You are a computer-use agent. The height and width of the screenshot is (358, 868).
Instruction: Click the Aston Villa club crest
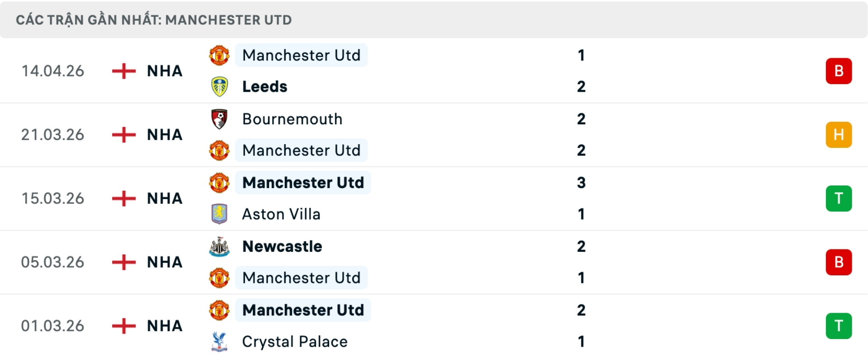[x=219, y=214]
